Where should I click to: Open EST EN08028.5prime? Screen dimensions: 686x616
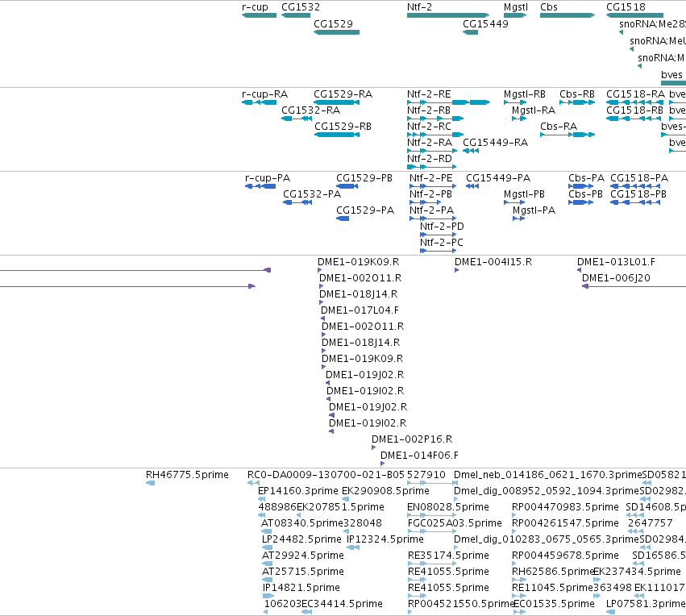click(448, 507)
